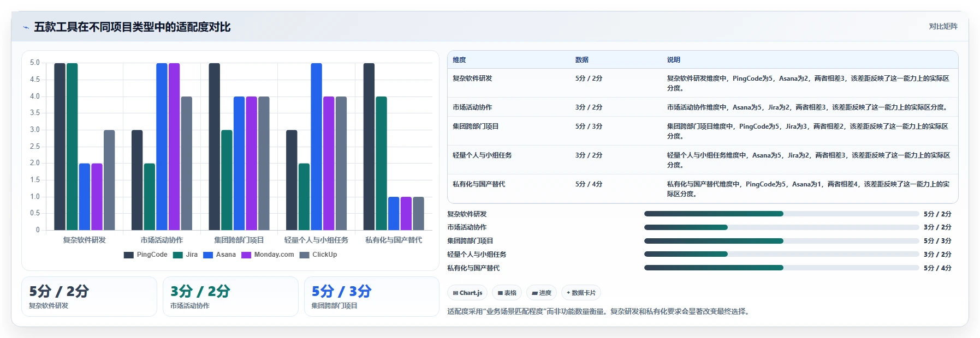Click the 5分 / 3分 table cell

click(589, 126)
